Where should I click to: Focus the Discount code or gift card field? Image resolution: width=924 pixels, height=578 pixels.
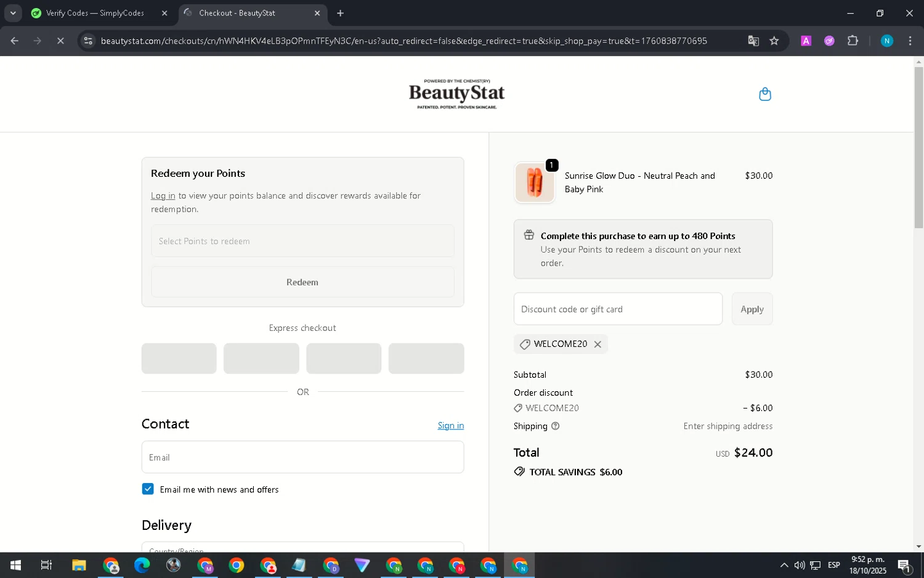(618, 309)
